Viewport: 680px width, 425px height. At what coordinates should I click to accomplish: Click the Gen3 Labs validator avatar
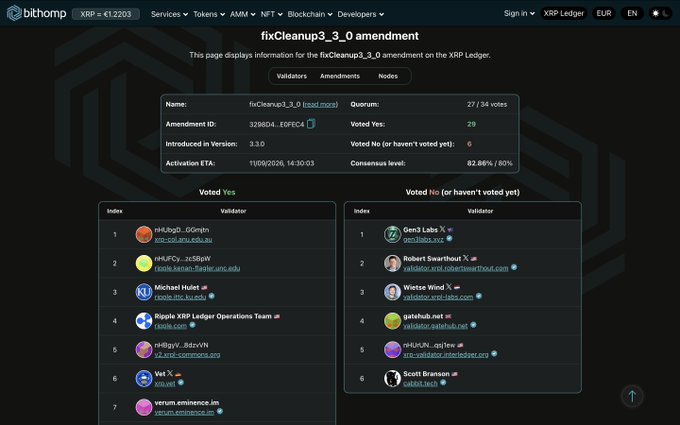[392, 234]
